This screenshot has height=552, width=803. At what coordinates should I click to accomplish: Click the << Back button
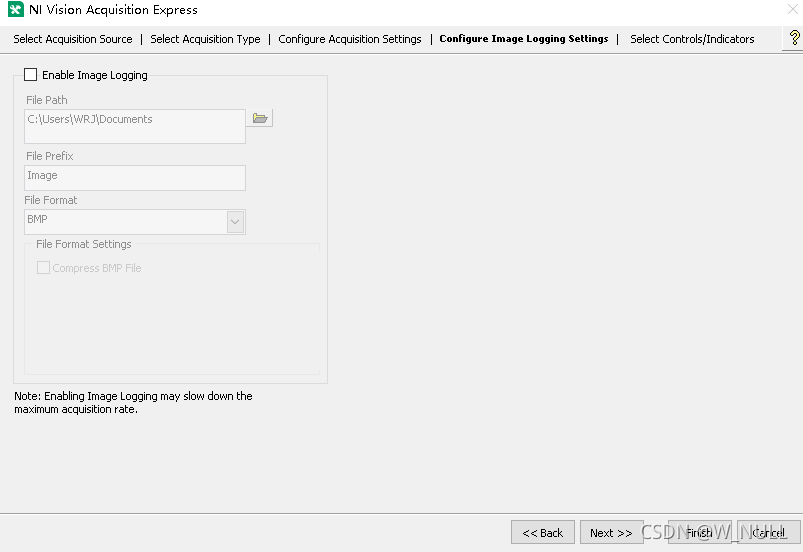543,533
